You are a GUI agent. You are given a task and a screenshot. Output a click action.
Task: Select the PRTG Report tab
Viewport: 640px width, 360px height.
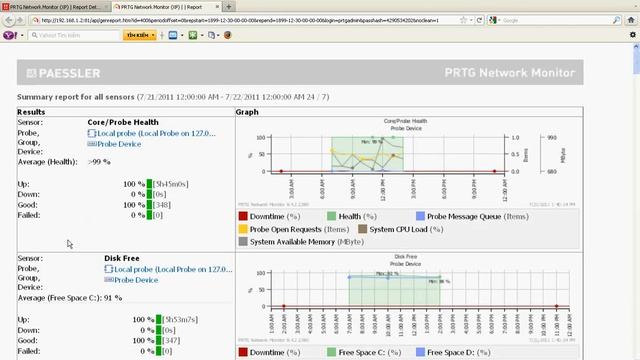pos(162,7)
